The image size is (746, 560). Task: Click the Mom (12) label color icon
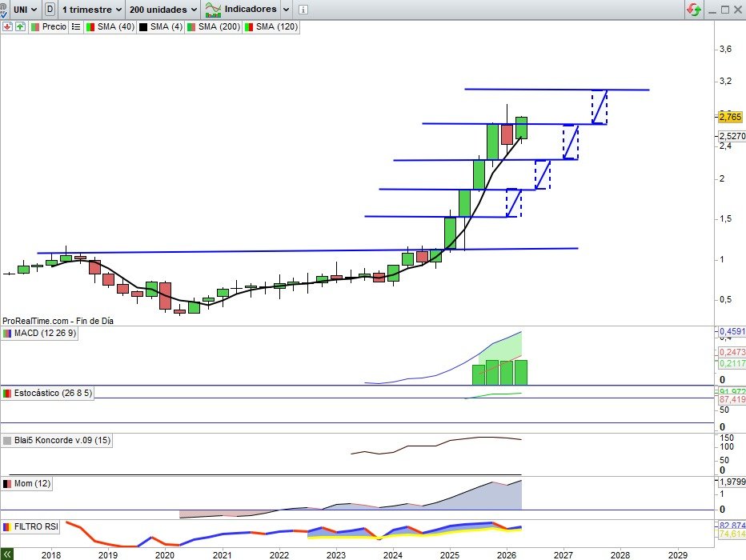[7, 484]
